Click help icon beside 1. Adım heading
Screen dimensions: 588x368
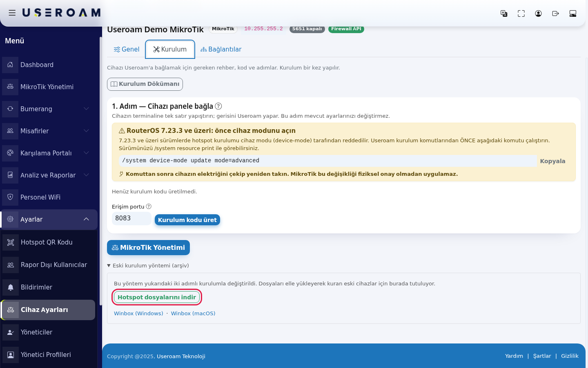218,106
